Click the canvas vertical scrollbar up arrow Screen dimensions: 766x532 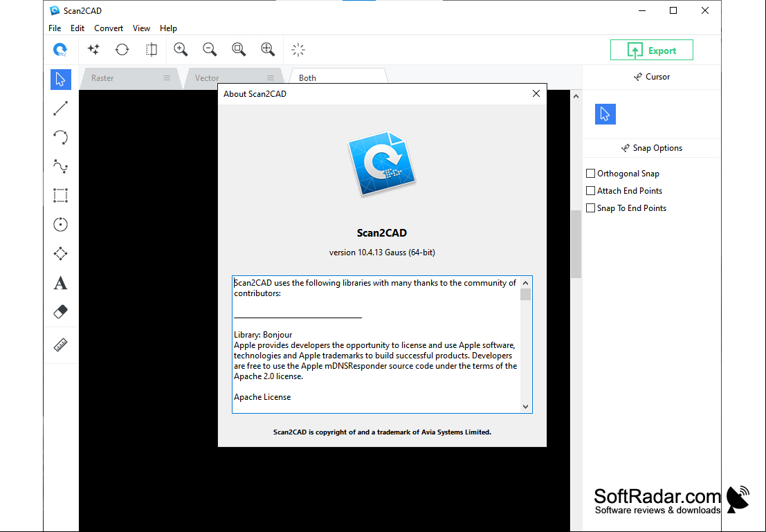576,96
